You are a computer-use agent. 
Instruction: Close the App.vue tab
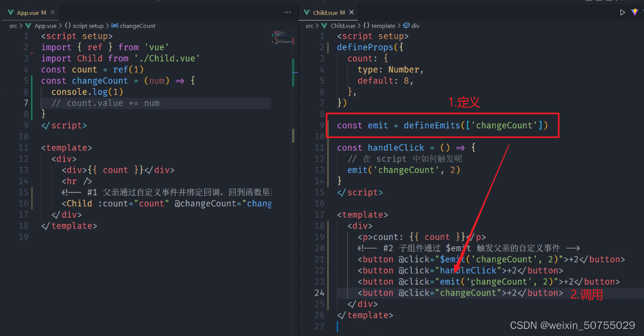pyautogui.click(x=52, y=11)
